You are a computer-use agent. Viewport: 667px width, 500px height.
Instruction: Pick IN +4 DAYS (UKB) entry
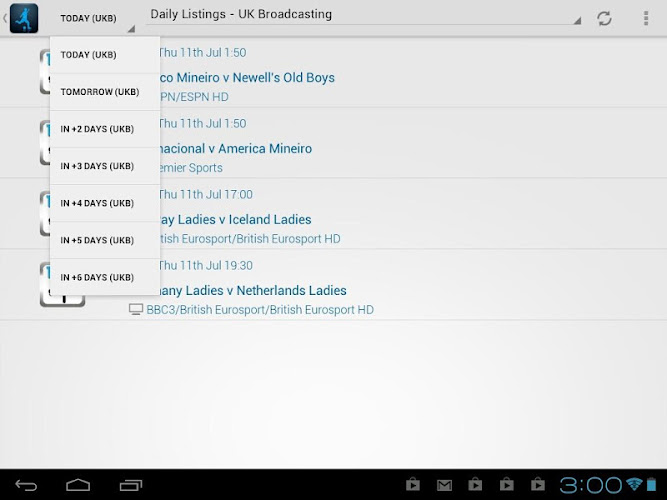(x=105, y=203)
